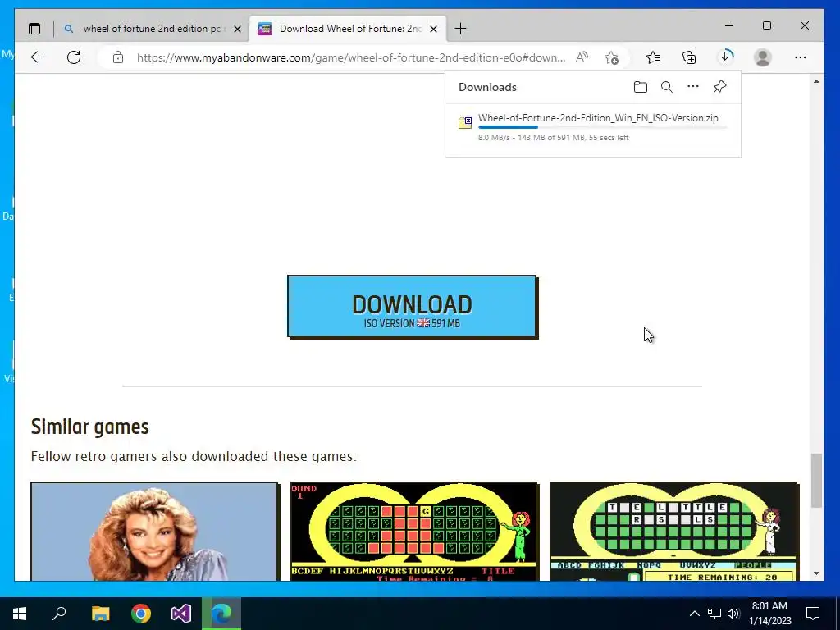Open Visual Studio from taskbar
This screenshot has width=840, height=630.
(x=181, y=614)
